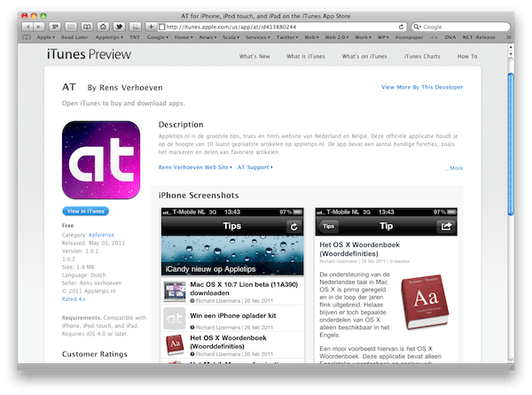
Task: Open Rens Verhoeven Web Site link
Action: pos(195,167)
